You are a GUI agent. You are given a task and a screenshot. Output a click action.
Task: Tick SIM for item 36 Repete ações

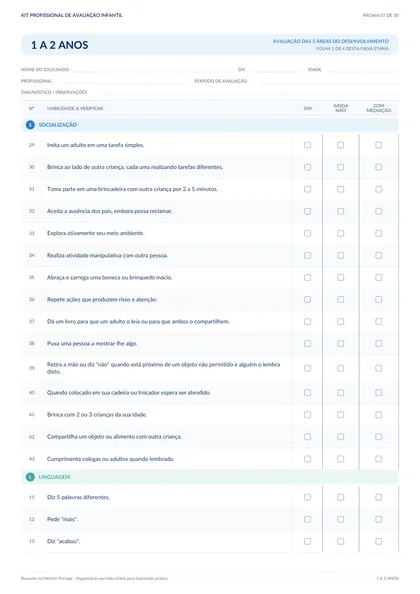click(308, 300)
